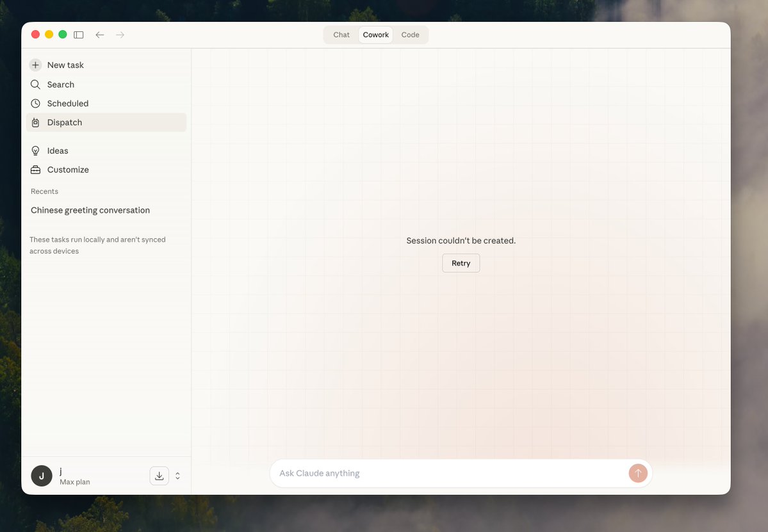The height and width of the screenshot is (532, 768).
Task: Click the plus icon beside New task
Action: click(x=35, y=65)
